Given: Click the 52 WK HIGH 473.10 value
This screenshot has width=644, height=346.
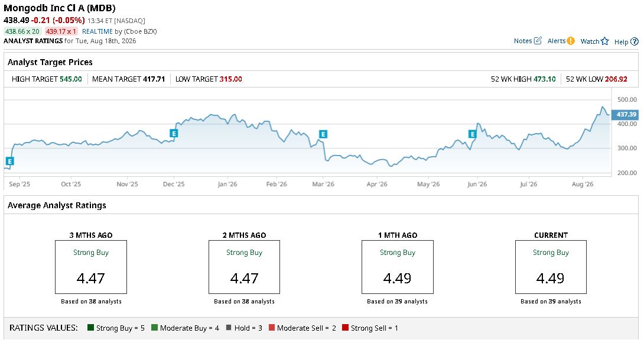Looking at the screenshot, I should (545, 79).
